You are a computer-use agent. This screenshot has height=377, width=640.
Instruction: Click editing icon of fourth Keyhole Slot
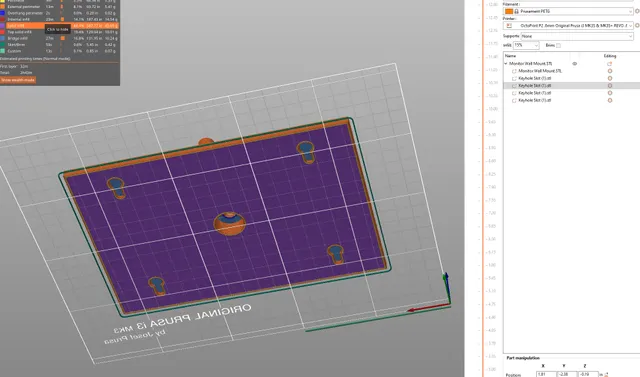click(x=610, y=100)
